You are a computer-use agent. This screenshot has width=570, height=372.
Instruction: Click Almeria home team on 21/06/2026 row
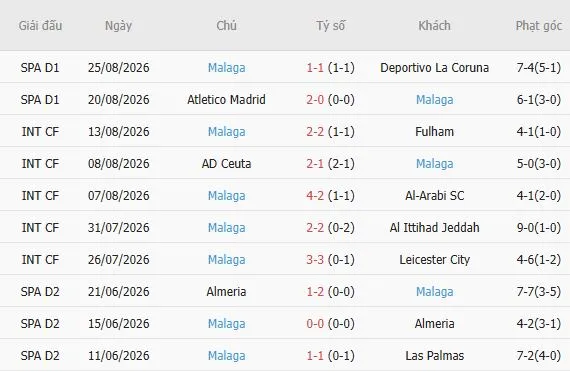pyautogui.click(x=226, y=292)
